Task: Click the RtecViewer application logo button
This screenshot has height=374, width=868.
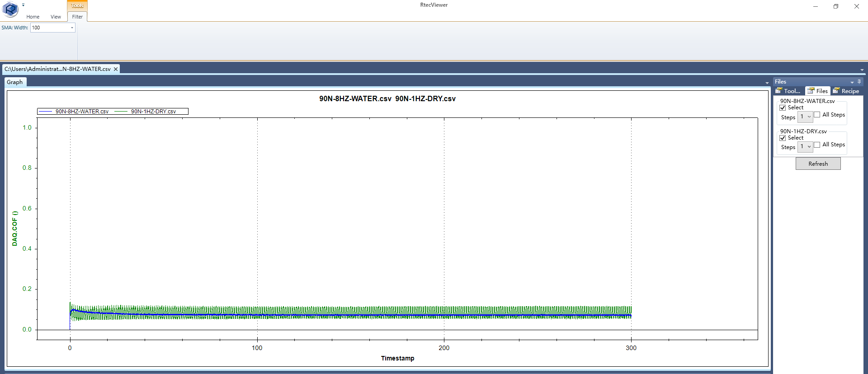Action: pos(10,9)
